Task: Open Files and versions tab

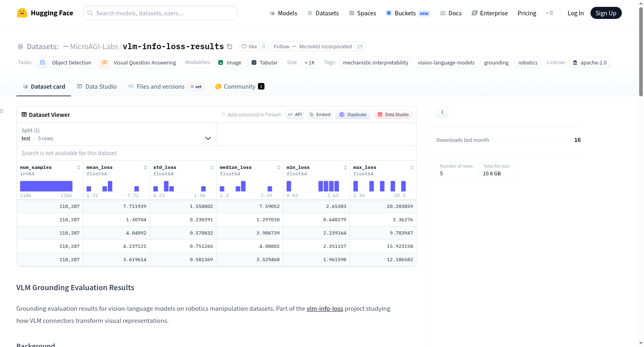Action: pyautogui.click(x=166, y=87)
